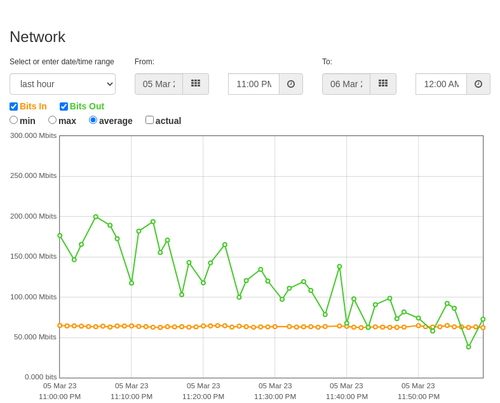
Task: Click the Bits Out peak point near 200 Mbits
Action: pyautogui.click(x=96, y=217)
